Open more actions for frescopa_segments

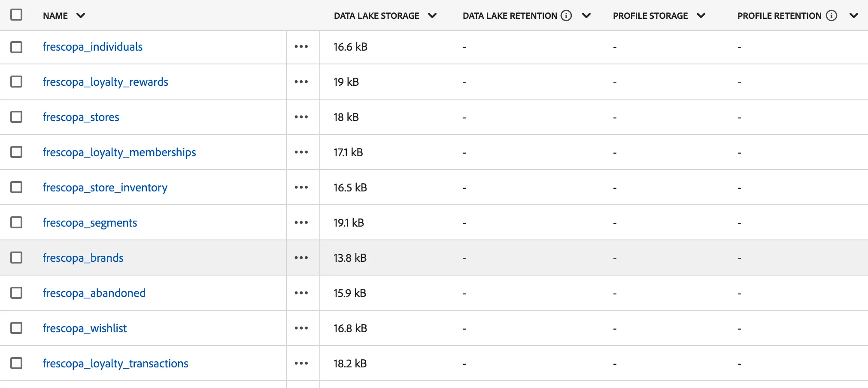coord(301,223)
